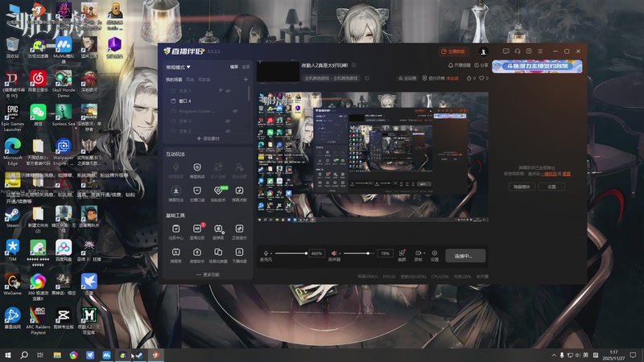The width and height of the screenshot is (644, 362).
Task: Open the Windows Start menu
Action: point(8,355)
